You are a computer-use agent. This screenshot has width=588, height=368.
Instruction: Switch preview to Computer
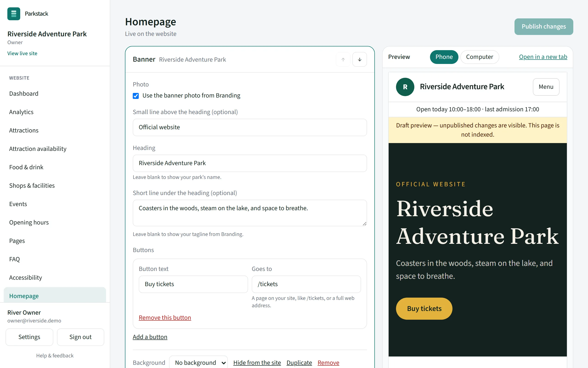(479, 57)
